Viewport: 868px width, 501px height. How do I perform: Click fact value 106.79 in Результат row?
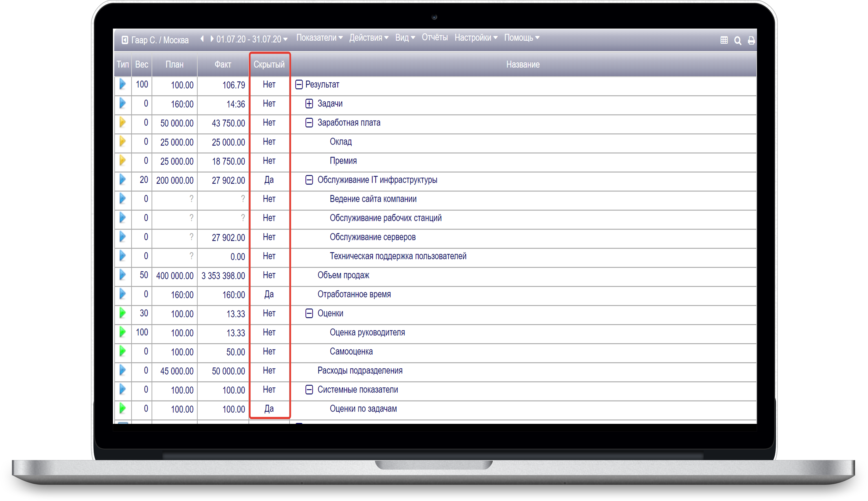234,85
